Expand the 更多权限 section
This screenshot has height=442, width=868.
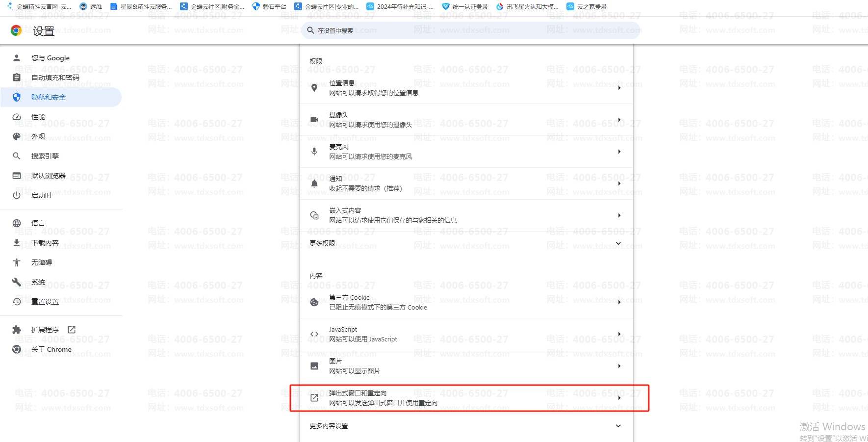tap(618, 243)
